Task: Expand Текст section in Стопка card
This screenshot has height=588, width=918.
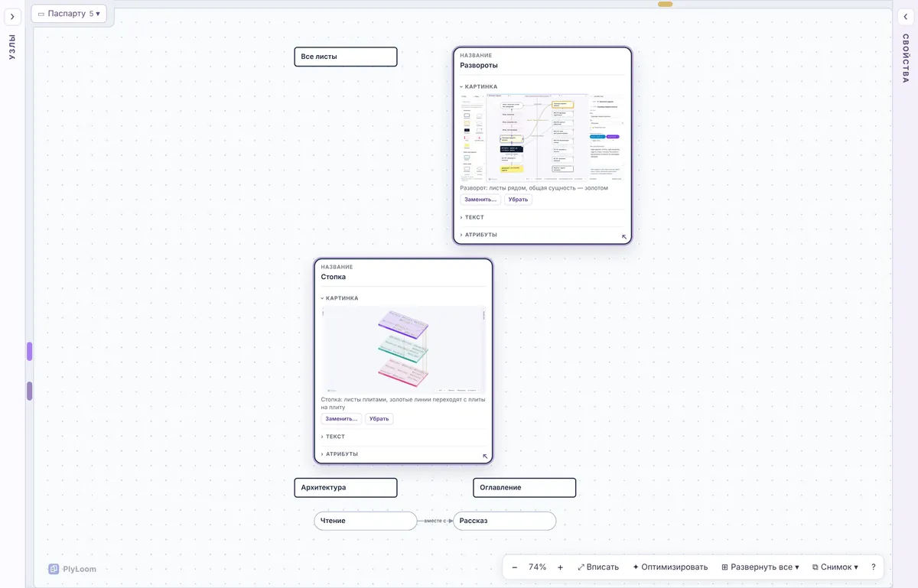Action: (x=333, y=437)
